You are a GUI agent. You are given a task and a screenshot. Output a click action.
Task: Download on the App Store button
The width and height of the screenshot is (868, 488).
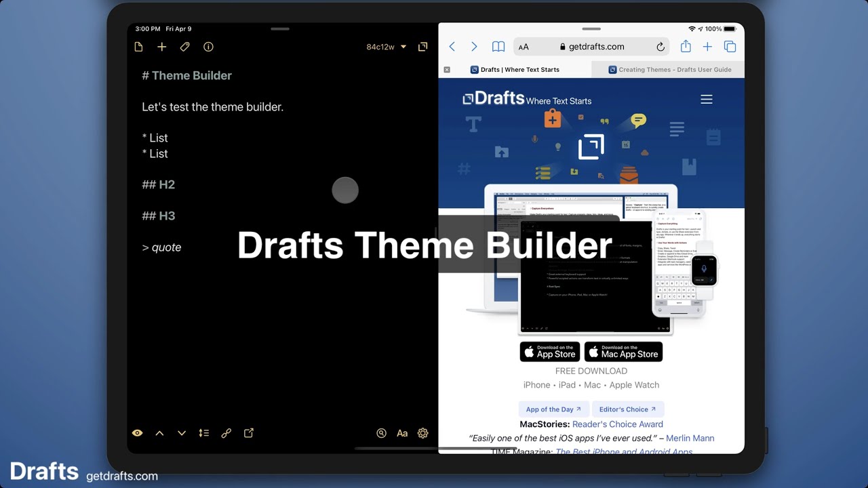tap(550, 352)
